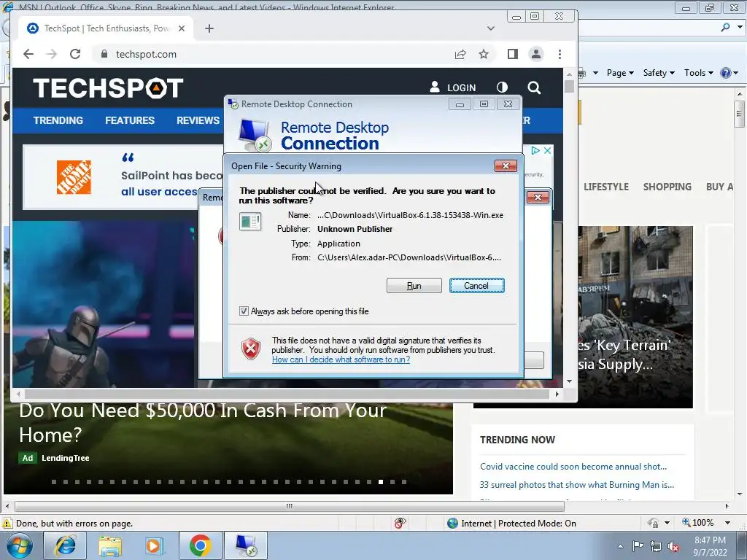Click the Chrome back arrow
The width and height of the screenshot is (747, 560).
(x=28, y=54)
